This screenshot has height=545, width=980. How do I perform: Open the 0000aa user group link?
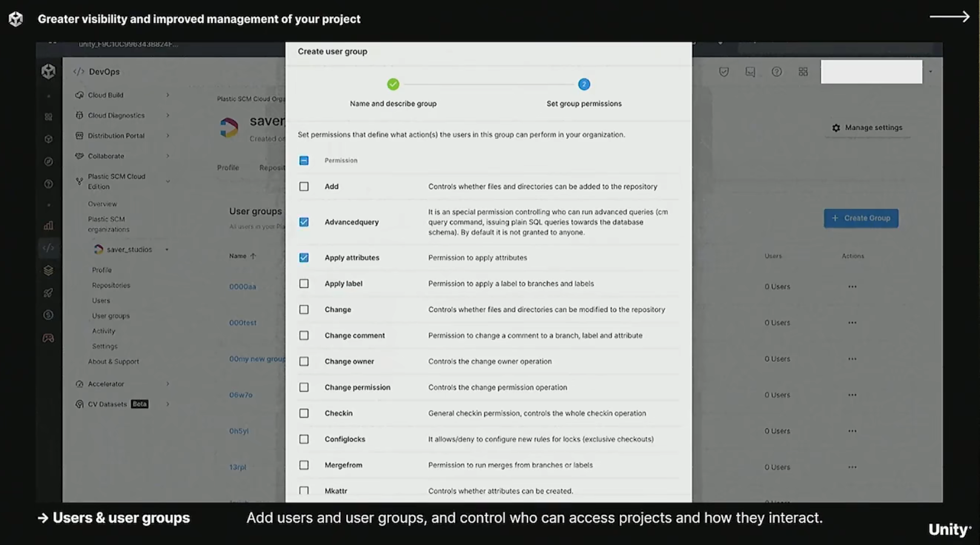coord(242,287)
